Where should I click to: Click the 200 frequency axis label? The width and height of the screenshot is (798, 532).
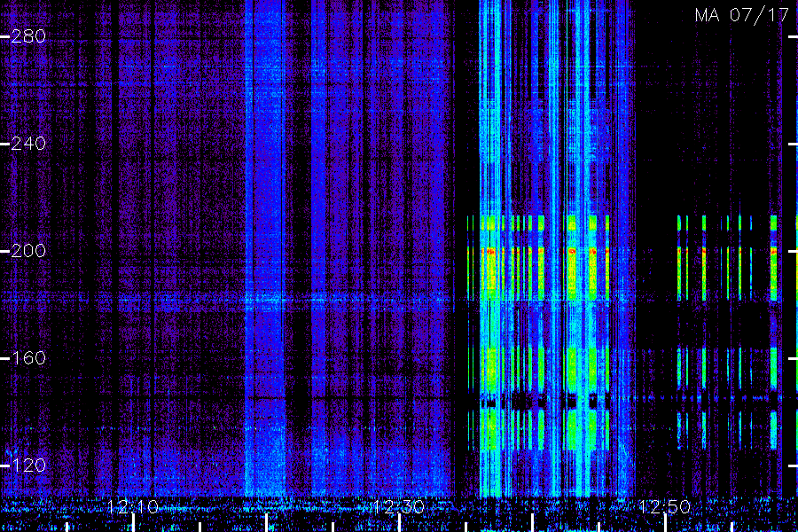tap(28, 251)
